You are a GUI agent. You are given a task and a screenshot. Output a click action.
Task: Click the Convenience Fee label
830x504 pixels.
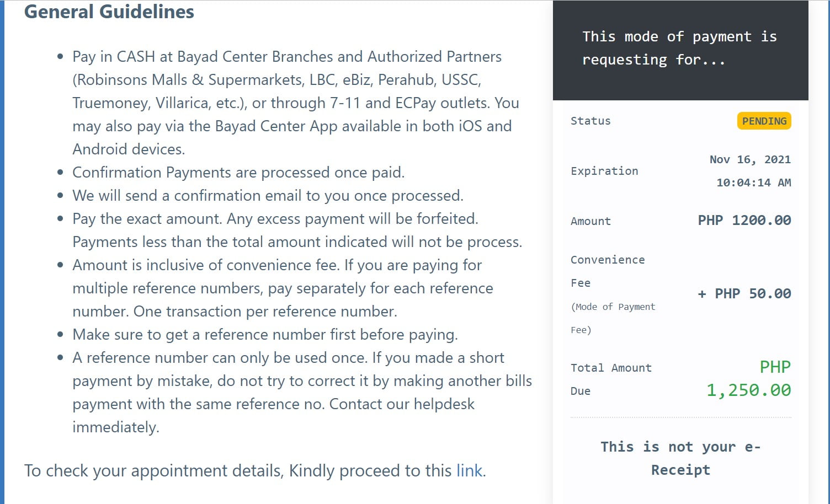pyautogui.click(x=607, y=271)
